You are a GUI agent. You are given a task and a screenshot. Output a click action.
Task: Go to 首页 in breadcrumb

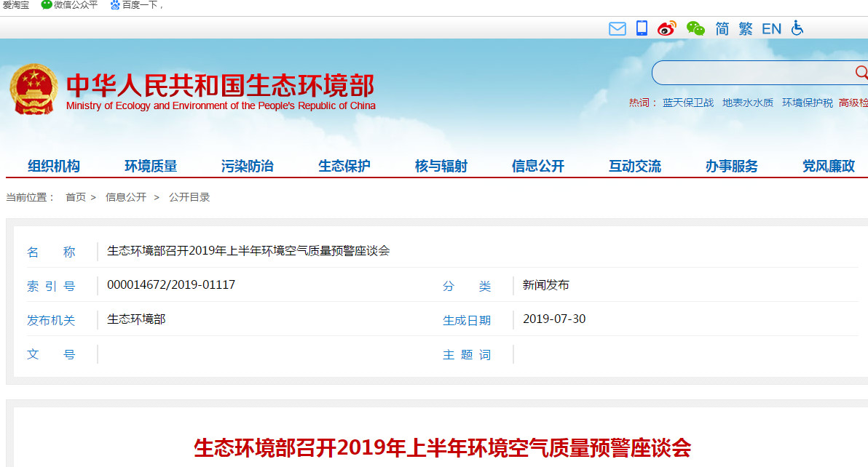[76, 197]
